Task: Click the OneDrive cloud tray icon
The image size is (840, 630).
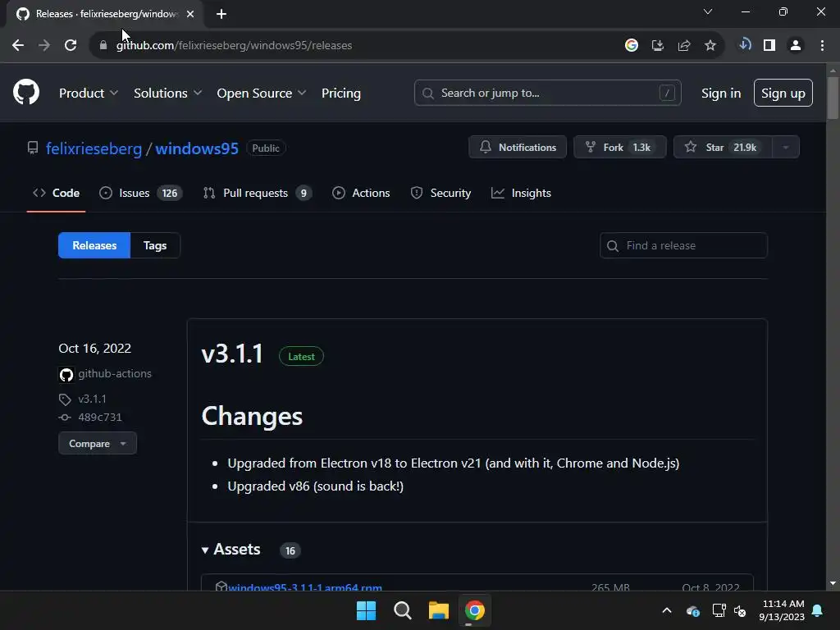Action: [692, 610]
